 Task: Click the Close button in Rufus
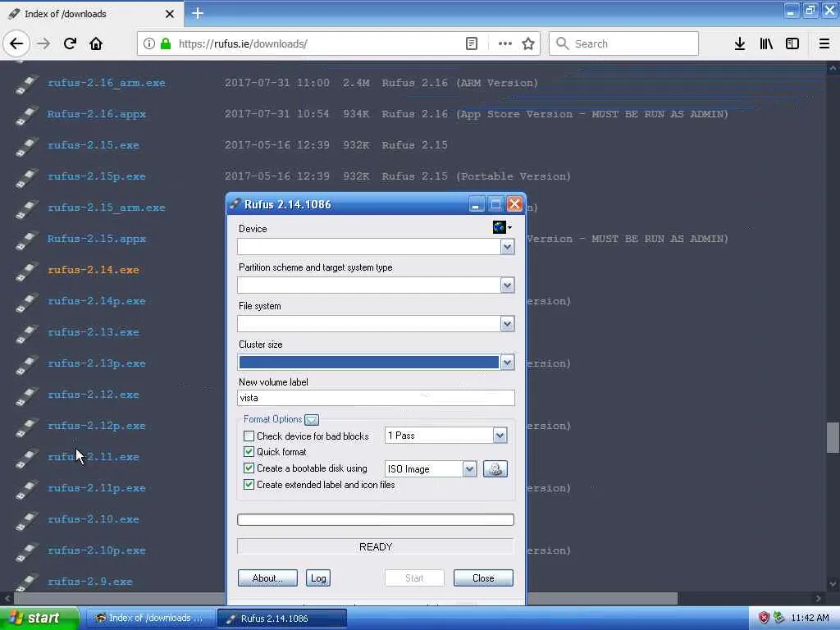(x=483, y=578)
